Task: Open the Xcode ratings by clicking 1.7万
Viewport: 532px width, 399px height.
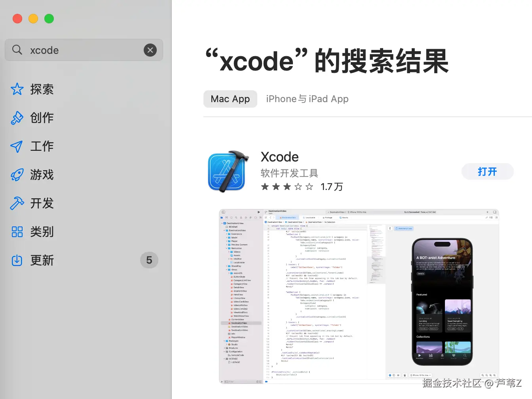Action: click(x=332, y=186)
